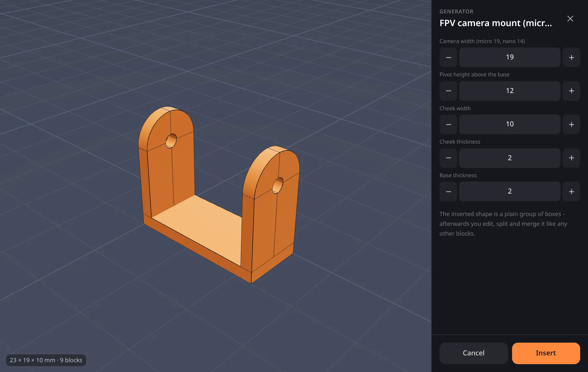Click the camera width value field showing 19
588x372 pixels.
(510, 57)
